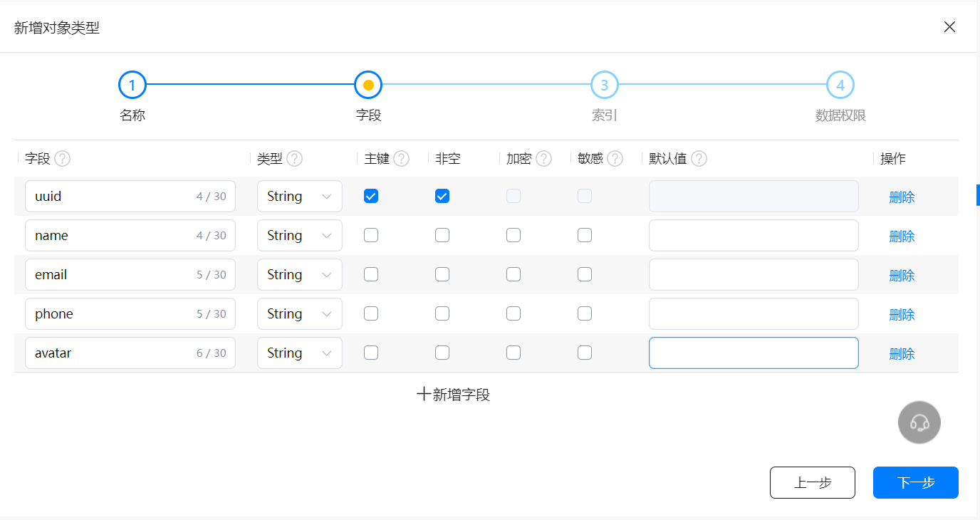Viewport: 980px width, 520px height.
Task: Delete the uuid field row
Action: click(902, 197)
